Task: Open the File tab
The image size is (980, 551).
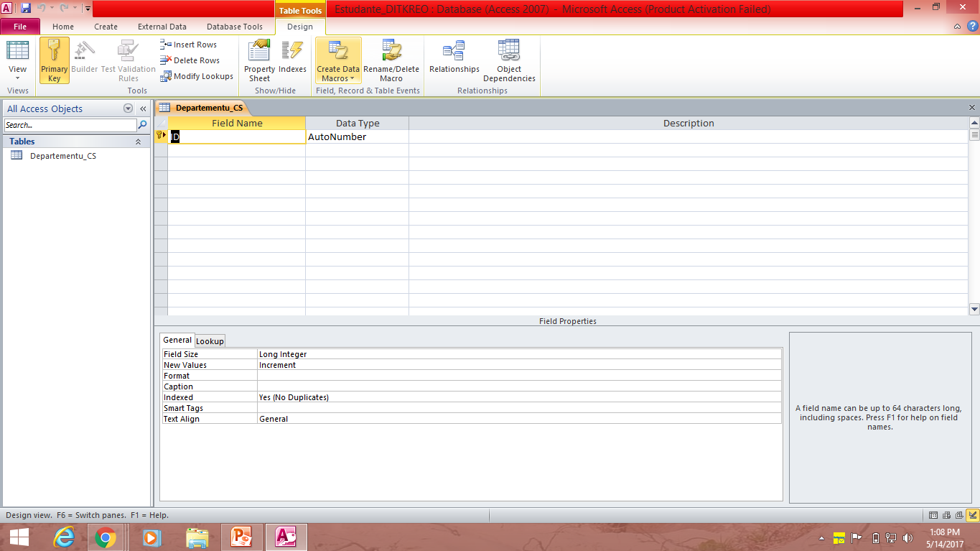Action: tap(20, 27)
